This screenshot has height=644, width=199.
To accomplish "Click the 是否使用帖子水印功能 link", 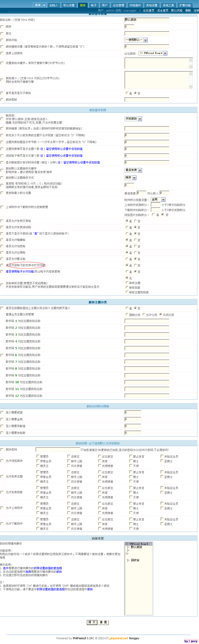I will tap(20, 272).
